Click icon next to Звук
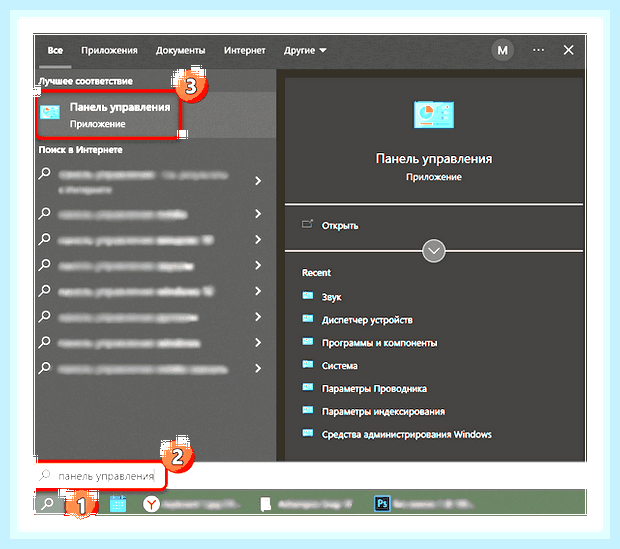 (308, 295)
